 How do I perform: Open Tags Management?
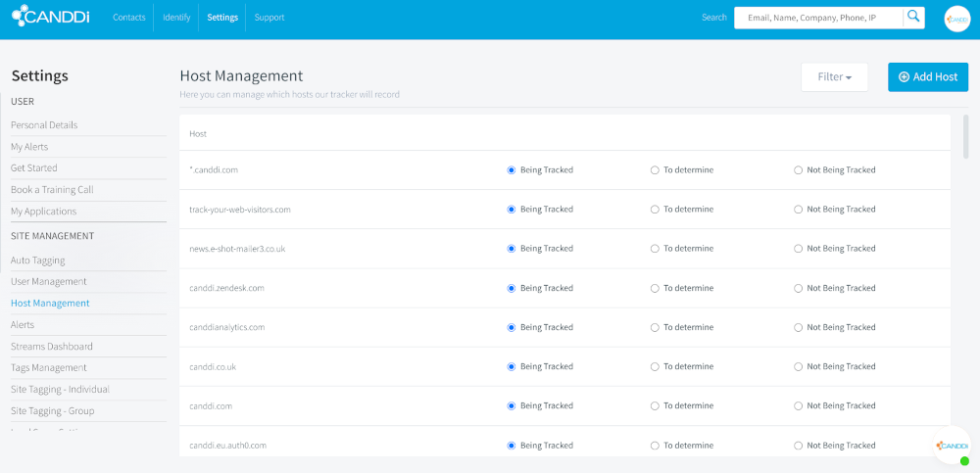49,367
